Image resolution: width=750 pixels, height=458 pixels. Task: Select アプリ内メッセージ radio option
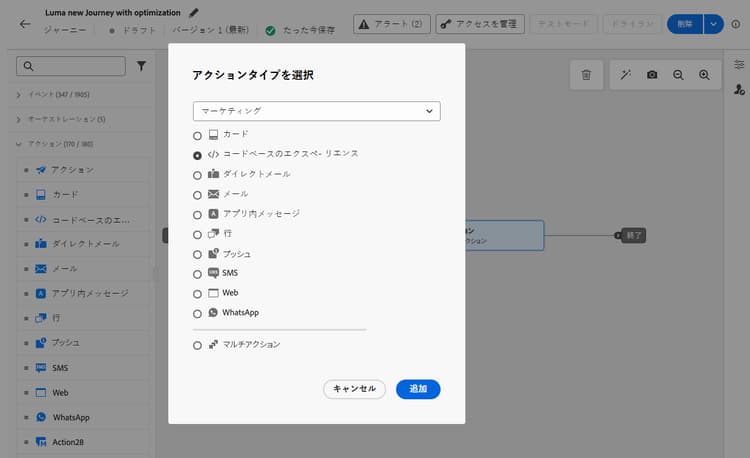[x=197, y=215]
